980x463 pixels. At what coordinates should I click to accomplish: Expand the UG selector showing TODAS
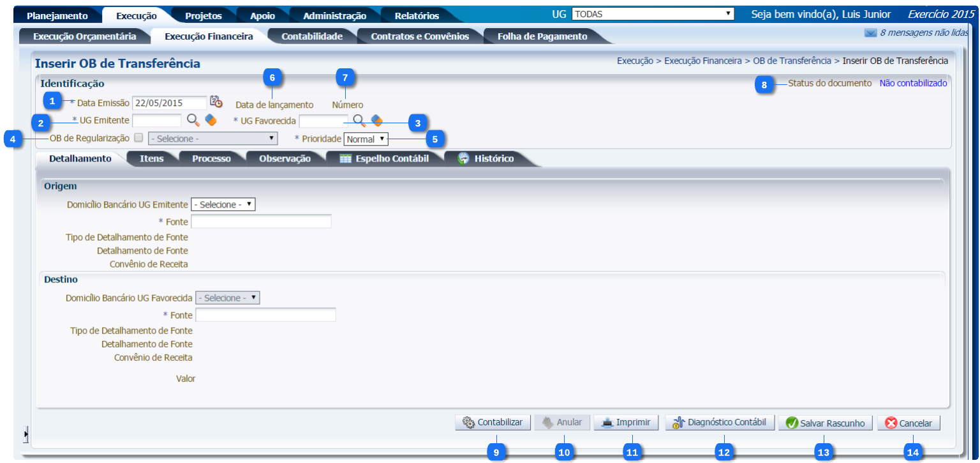pyautogui.click(x=653, y=14)
